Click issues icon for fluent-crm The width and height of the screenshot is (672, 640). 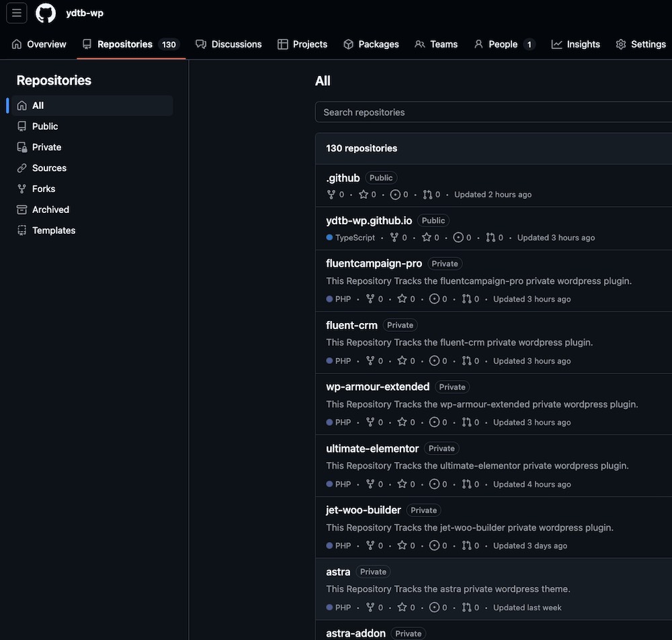pos(434,361)
